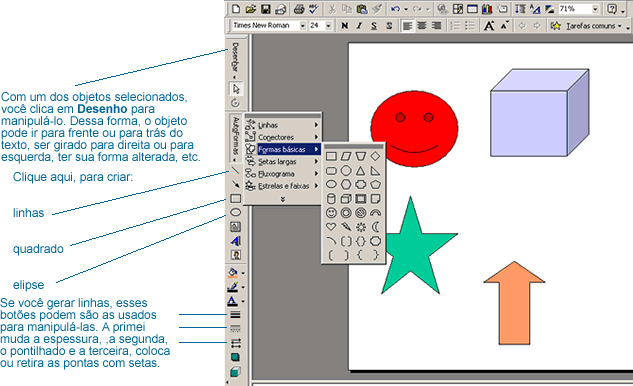Pick the line drawing tool
Image resolution: width=633 pixels, height=386 pixels.
pos(236,170)
